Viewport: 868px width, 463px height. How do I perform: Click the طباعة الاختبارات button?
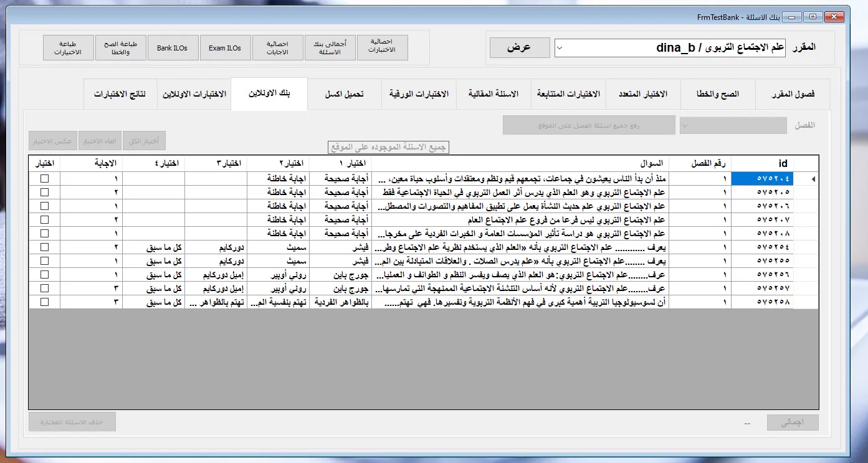[68, 48]
